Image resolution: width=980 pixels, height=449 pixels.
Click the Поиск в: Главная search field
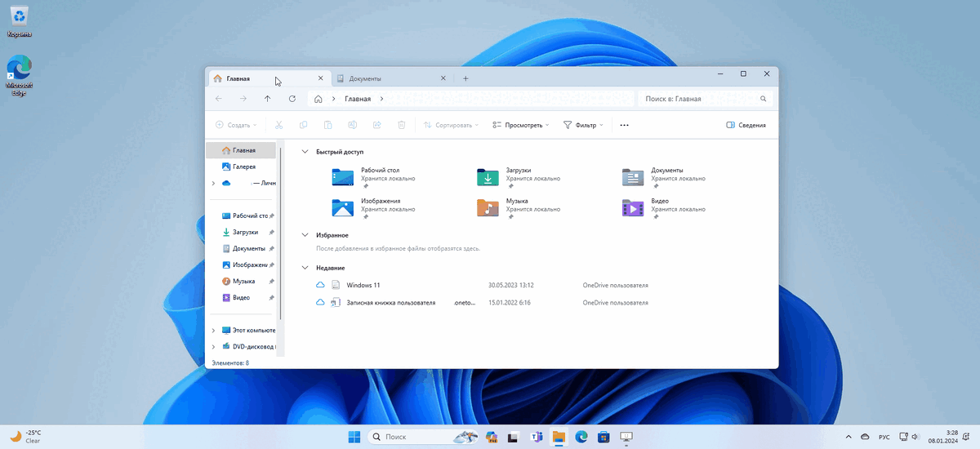tap(706, 99)
